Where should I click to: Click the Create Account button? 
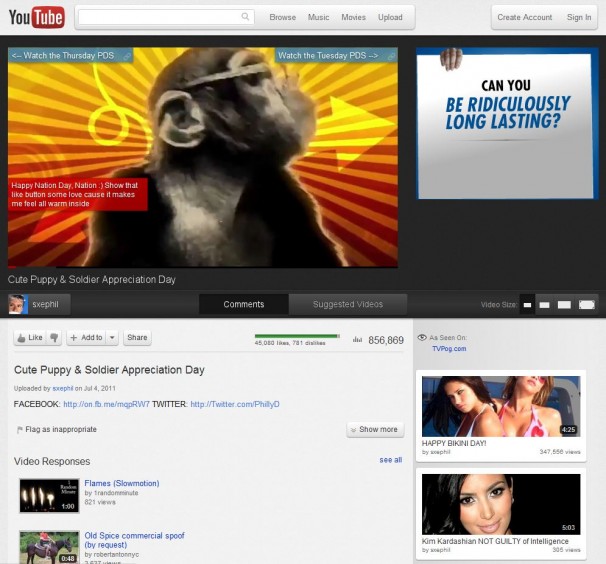[x=524, y=17]
